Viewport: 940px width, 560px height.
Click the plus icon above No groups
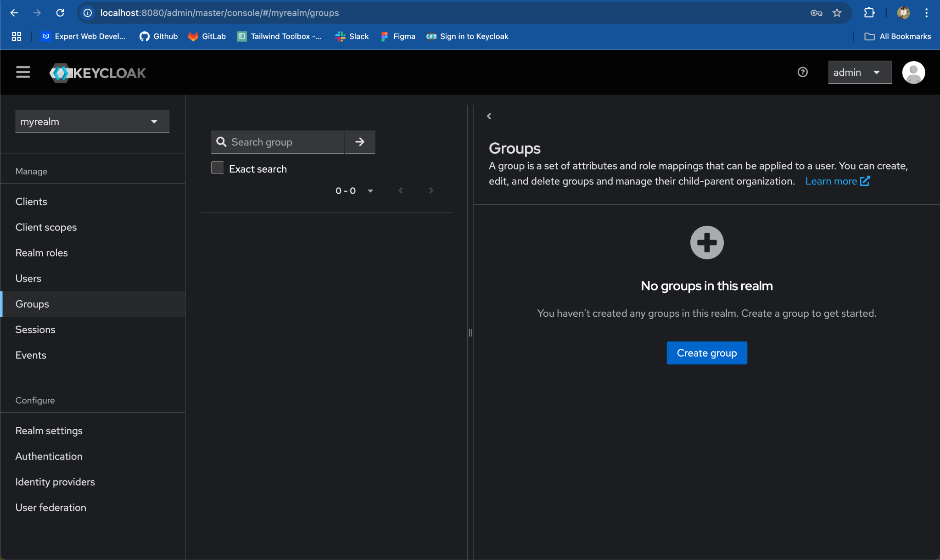coord(707,242)
